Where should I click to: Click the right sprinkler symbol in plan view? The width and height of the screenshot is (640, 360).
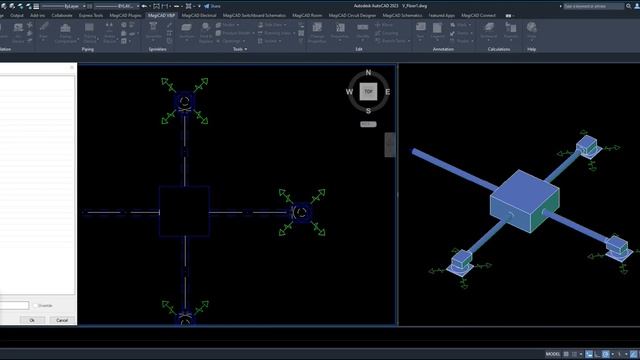(x=301, y=212)
